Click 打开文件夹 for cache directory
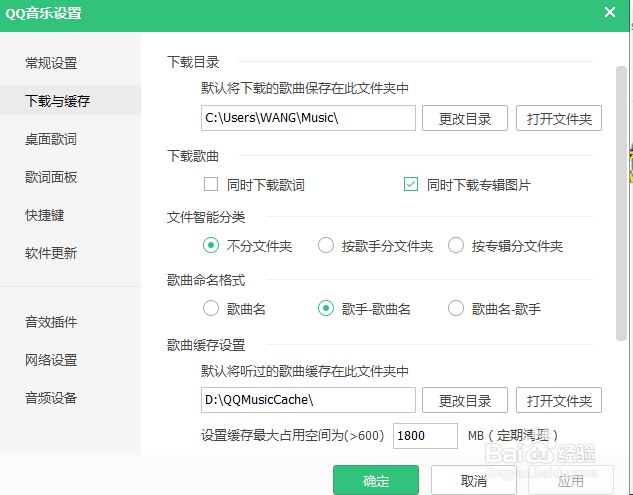 pyautogui.click(x=559, y=400)
